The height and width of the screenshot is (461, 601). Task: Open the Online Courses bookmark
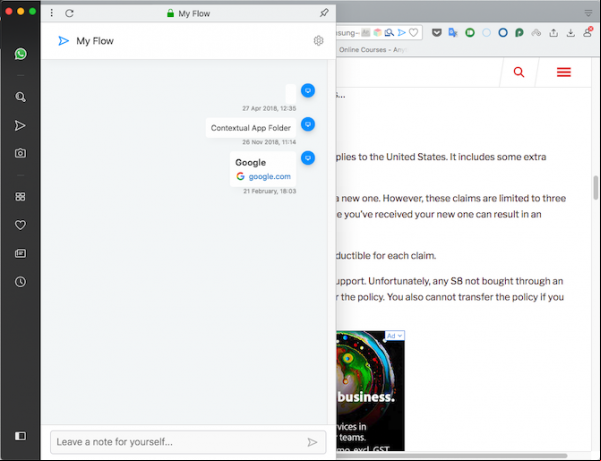pos(372,49)
